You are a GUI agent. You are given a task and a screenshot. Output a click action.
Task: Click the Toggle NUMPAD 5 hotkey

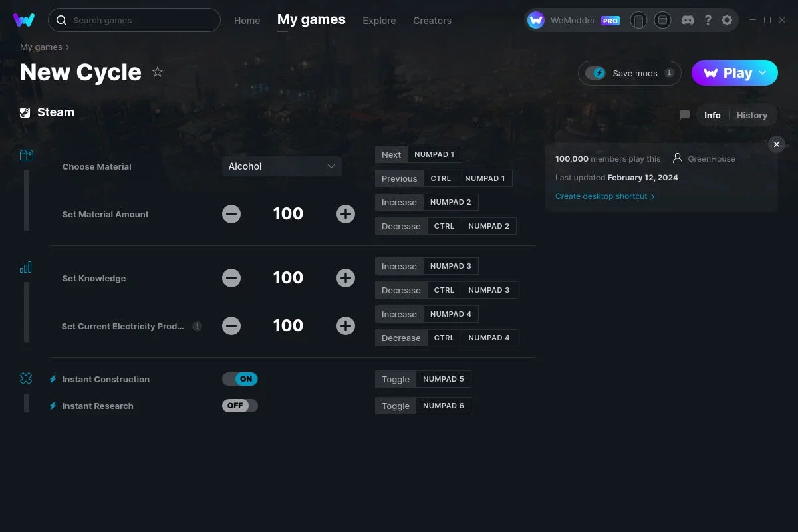coord(423,379)
